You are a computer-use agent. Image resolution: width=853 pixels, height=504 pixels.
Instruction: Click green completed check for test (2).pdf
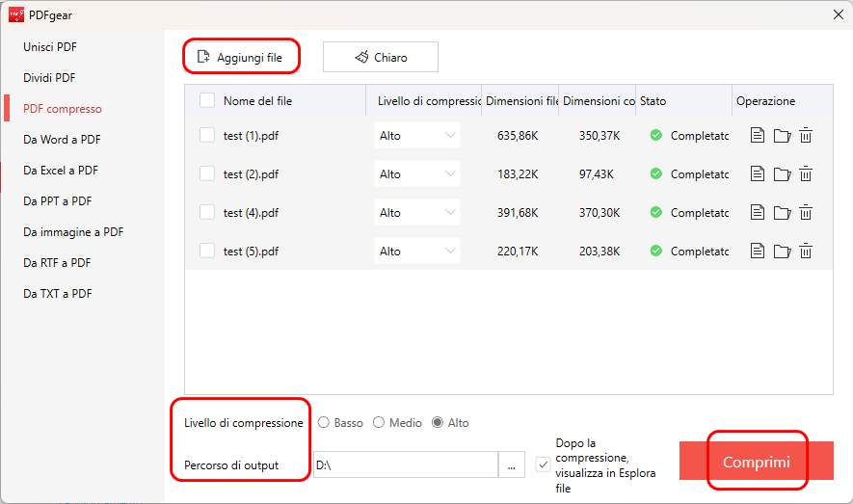tap(656, 174)
